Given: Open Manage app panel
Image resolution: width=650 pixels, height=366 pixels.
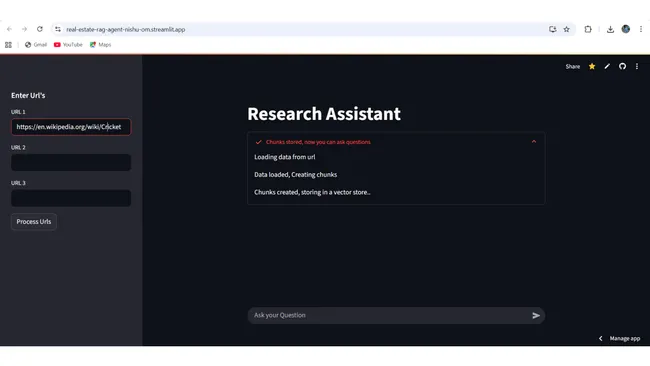Looking at the screenshot, I should [624, 338].
